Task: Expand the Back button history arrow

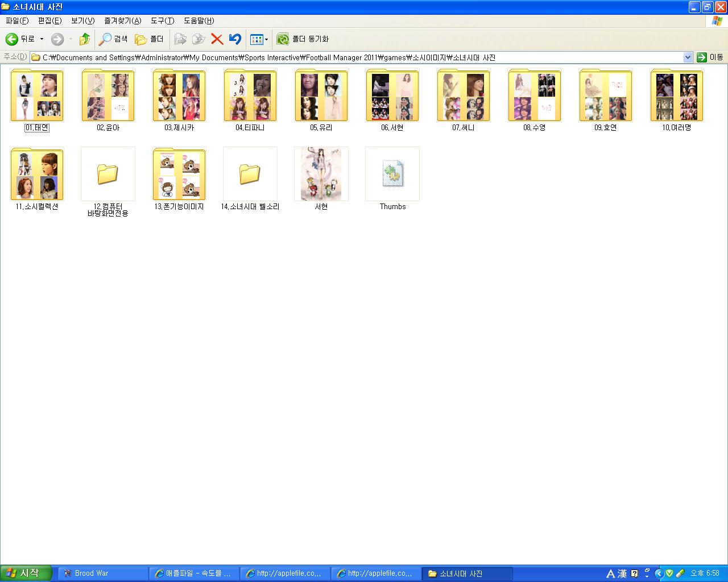Action: click(x=42, y=39)
